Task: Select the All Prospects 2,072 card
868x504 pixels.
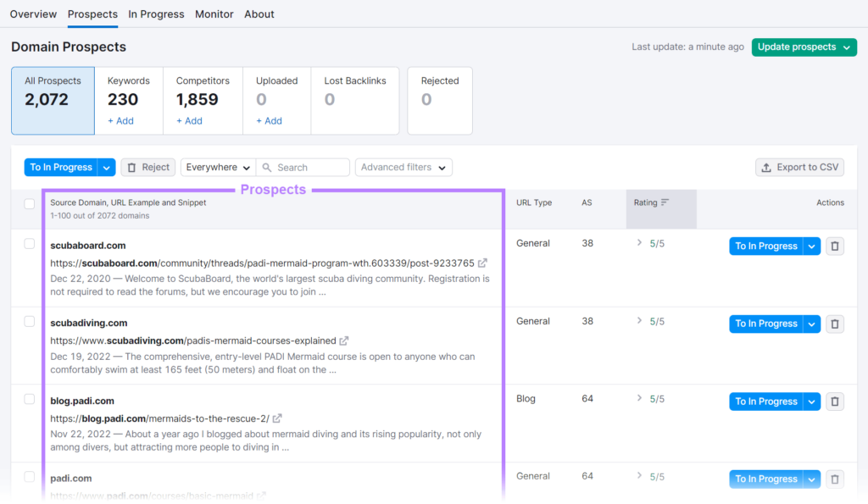Action: pyautogui.click(x=53, y=101)
